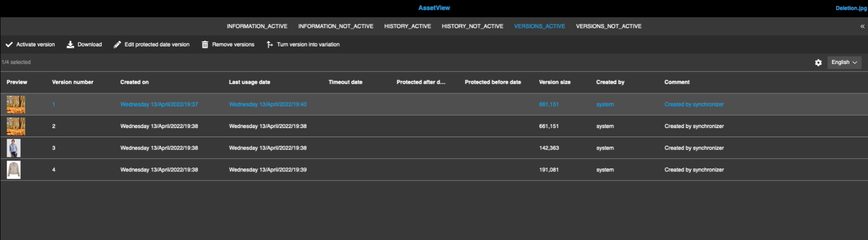Click the Activate version checkmark icon
868x240 pixels.
pos(9,44)
